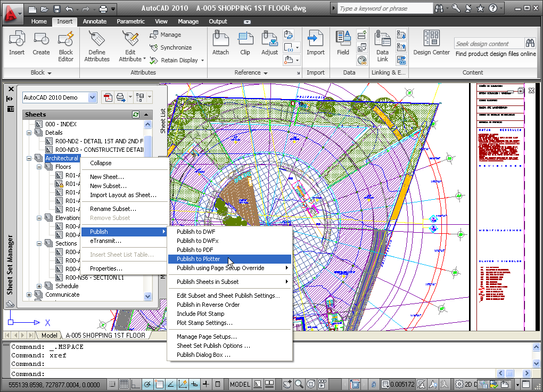This screenshot has width=543, height=392.
Task: Toggle grid display in the status bar
Action: click(124, 384)
